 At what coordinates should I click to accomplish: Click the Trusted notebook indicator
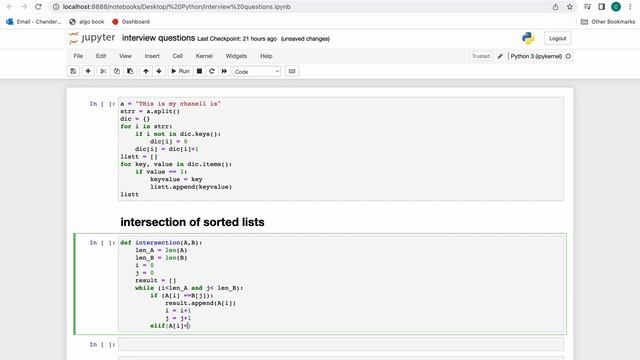coord(481,56)
